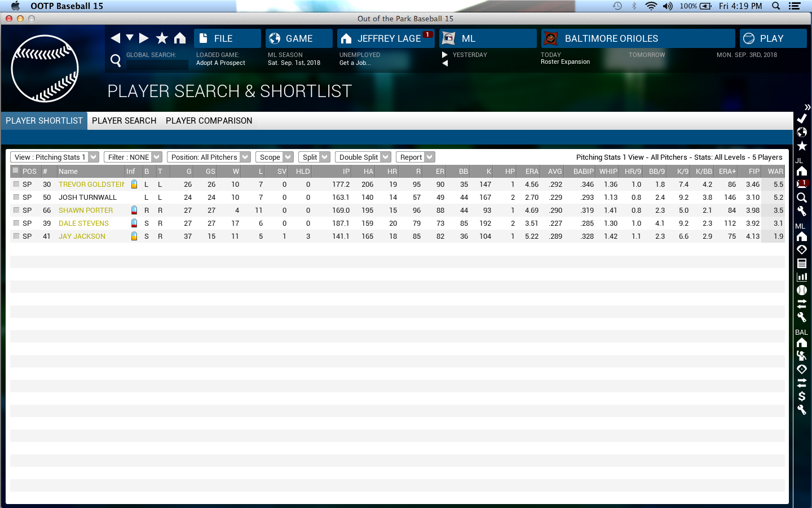Click the global search magnifier icon

click(x=116, y=60)
